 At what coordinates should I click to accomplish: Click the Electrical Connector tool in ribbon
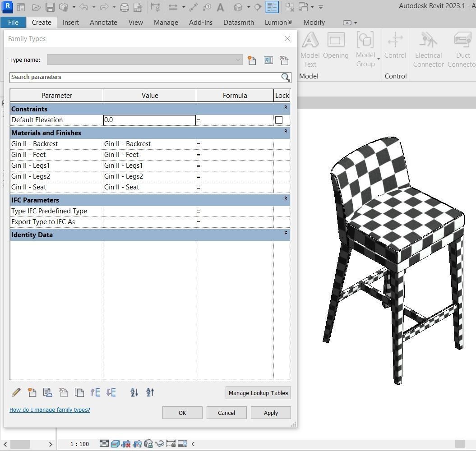point(428,50)
